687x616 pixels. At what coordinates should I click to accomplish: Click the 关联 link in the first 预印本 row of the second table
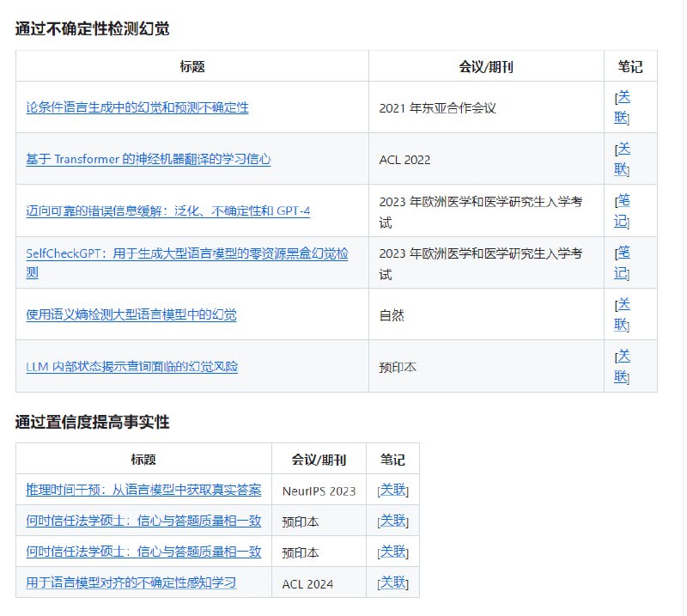(x=392, y=521)
